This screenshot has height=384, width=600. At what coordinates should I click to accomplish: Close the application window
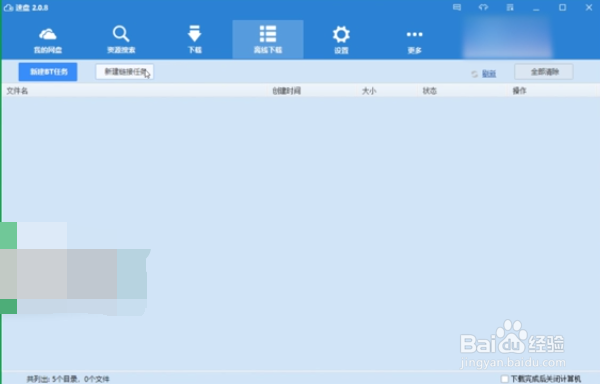coord(589,7)
